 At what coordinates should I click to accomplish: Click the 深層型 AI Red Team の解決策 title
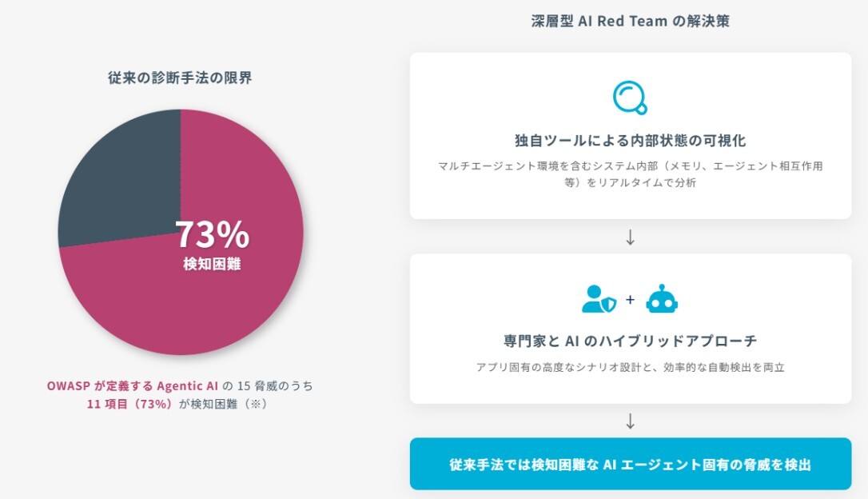630,22
